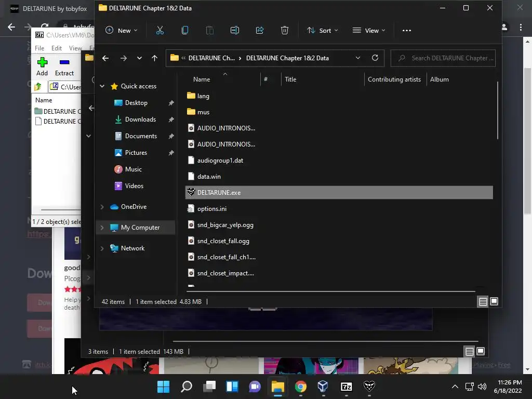Open the New dropdown in Explorer toolbar
532x399 pixels.
(x=121, y=31)
